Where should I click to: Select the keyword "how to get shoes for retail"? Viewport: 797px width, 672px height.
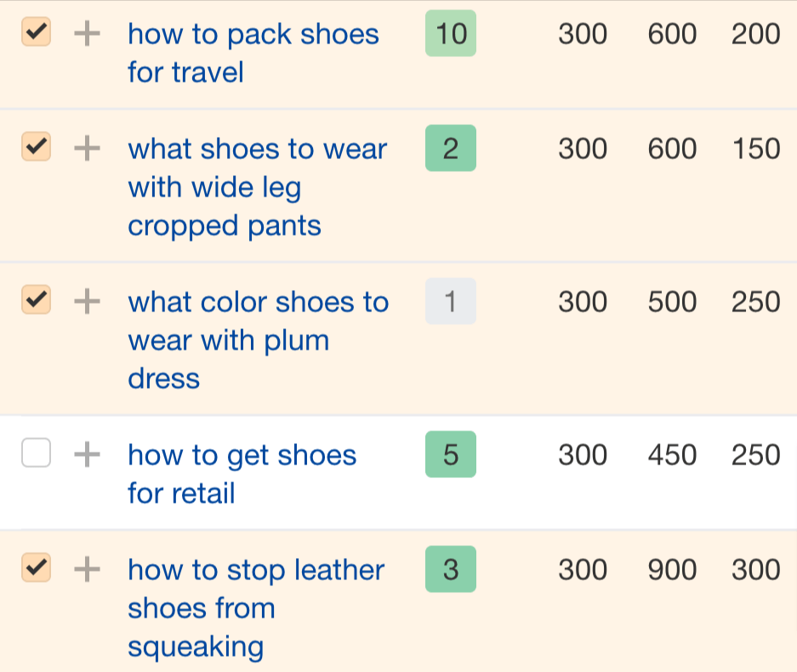[242, 475]
